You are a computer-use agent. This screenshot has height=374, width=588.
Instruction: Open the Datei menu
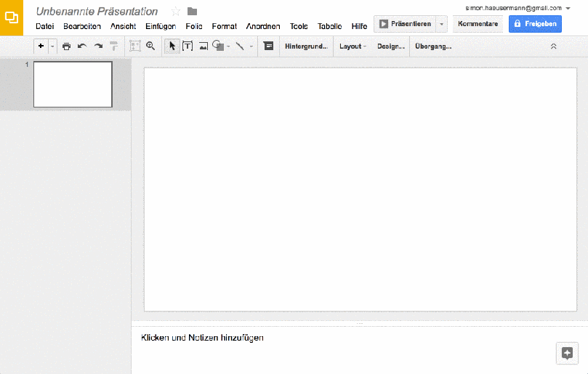coord(44,26)
